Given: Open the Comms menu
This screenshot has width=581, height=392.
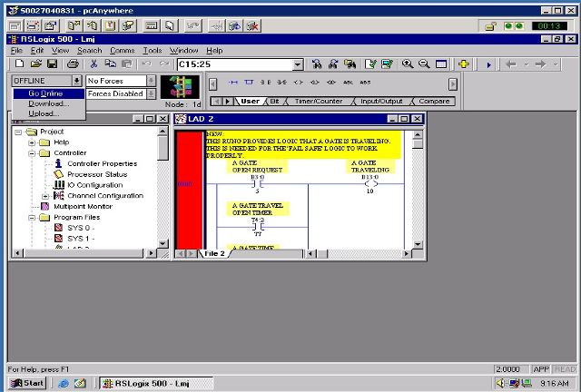Looking at the screenshot, I should click(122, 51).
